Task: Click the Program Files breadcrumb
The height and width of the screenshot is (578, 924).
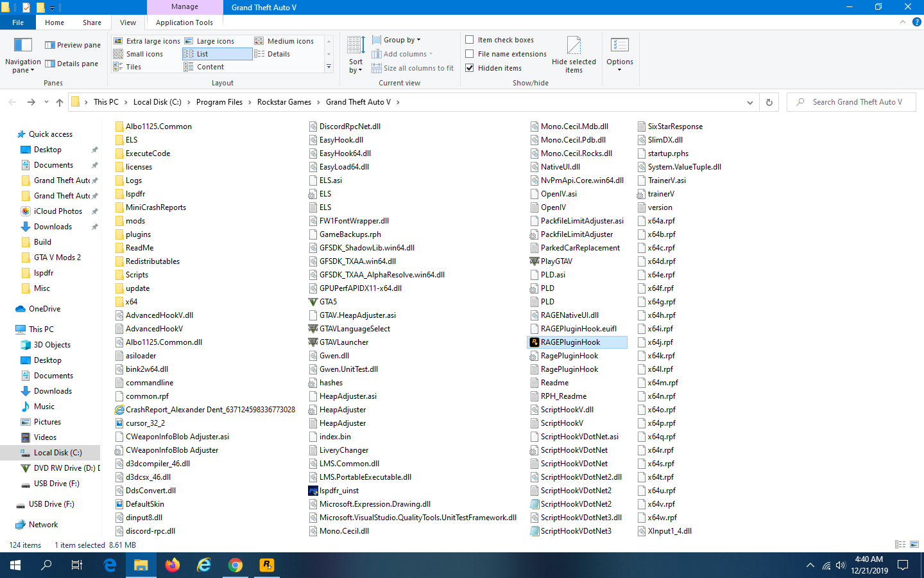Action: [x=219, y=102]
